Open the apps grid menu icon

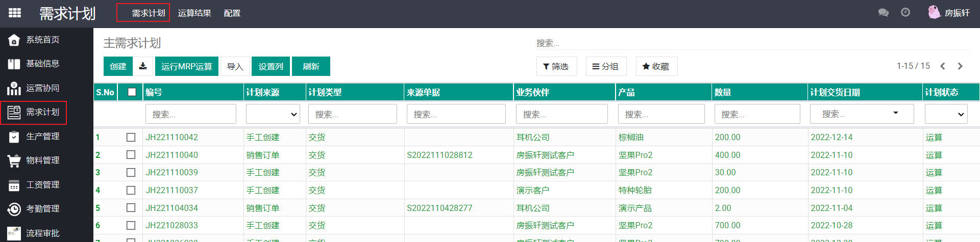tap(15, 13)
